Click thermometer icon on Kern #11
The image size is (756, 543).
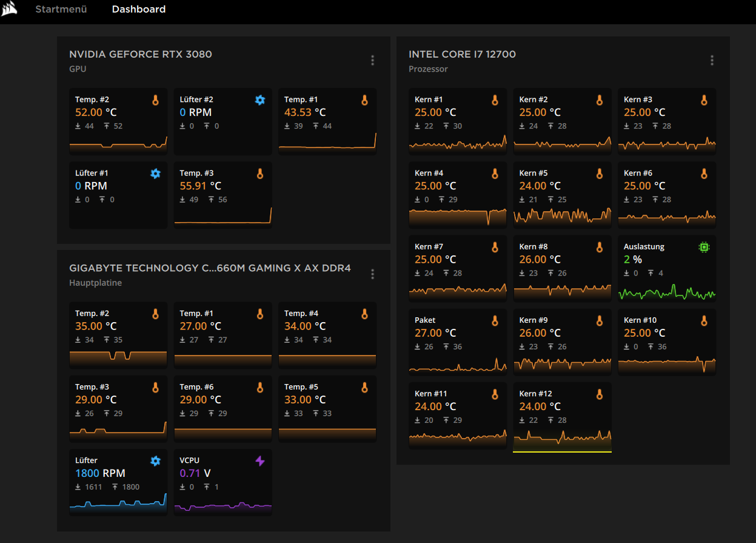495,394
